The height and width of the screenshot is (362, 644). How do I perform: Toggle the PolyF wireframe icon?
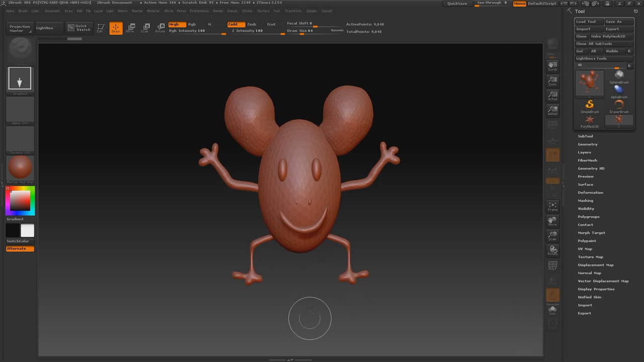coord(552,265)
